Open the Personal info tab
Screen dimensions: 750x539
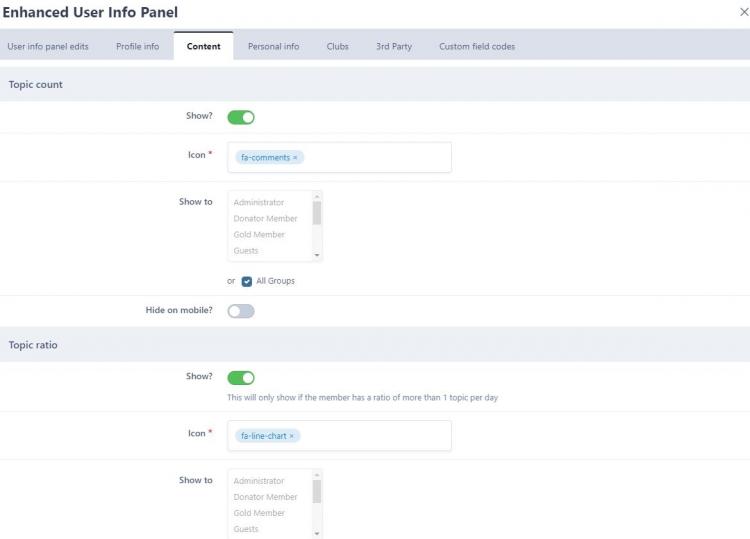(273, 46)
